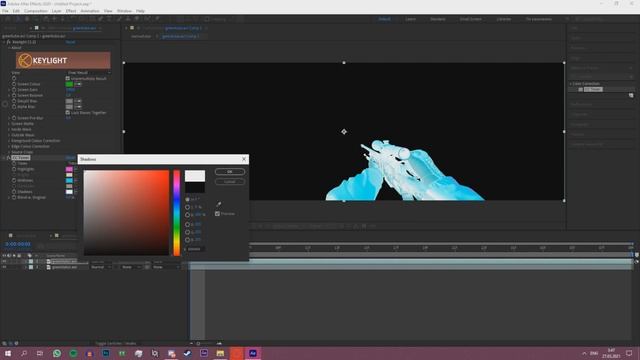640x360 pixels.
Task: Select the CC Toner item in Effects panel
Action: click(x=593, y=89)
